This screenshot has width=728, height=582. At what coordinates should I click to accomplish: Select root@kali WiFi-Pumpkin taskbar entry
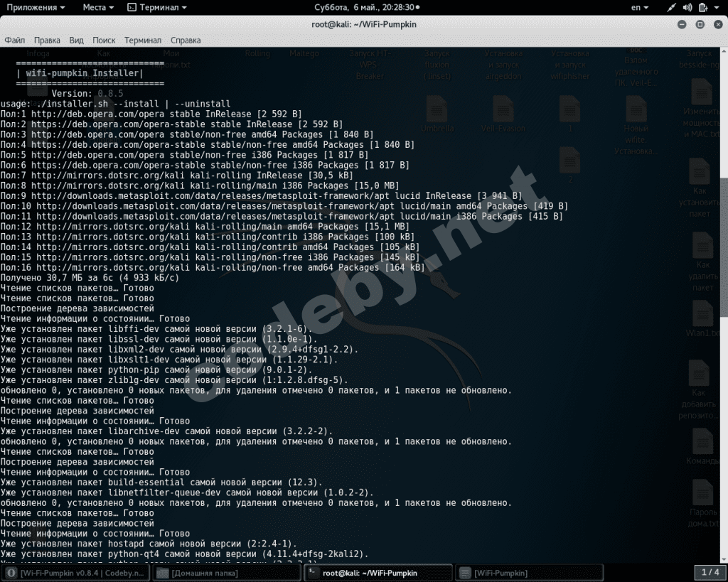[x=378, y=573]
